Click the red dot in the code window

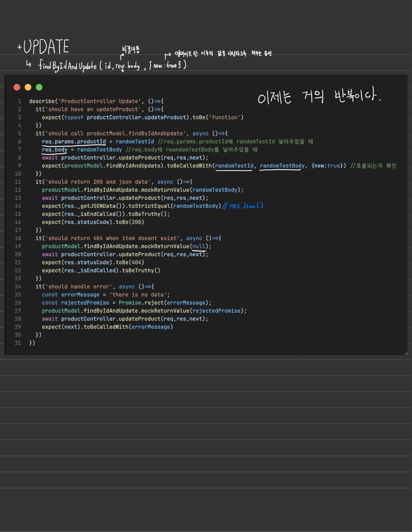click(17, 87)
